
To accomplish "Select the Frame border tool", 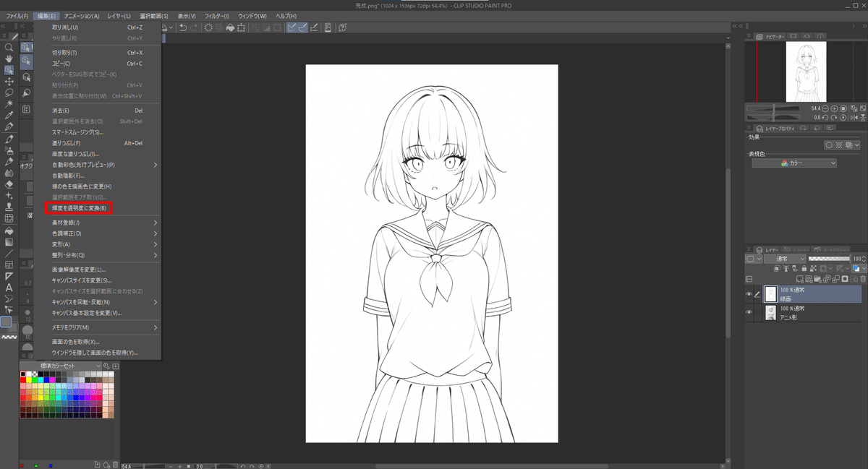I will point(9,264).
